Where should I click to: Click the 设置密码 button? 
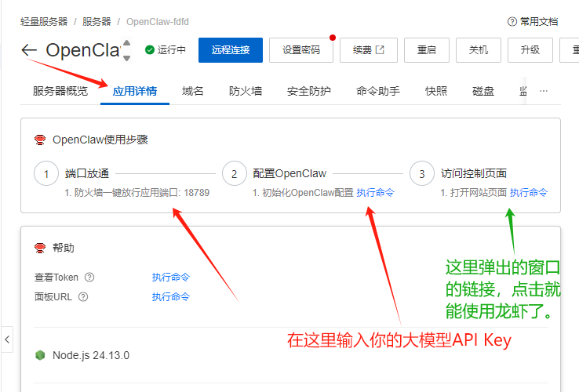pyautogui.click(x=301, y=50)
